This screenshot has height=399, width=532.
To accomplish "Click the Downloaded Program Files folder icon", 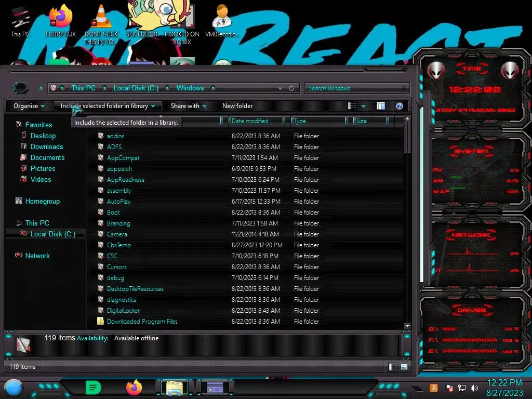I will (100, 321).
